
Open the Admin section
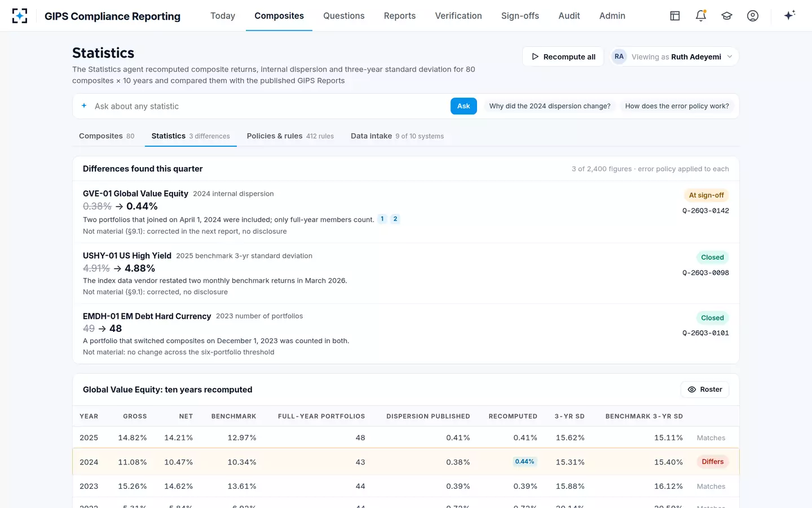(x=612, y=16)
